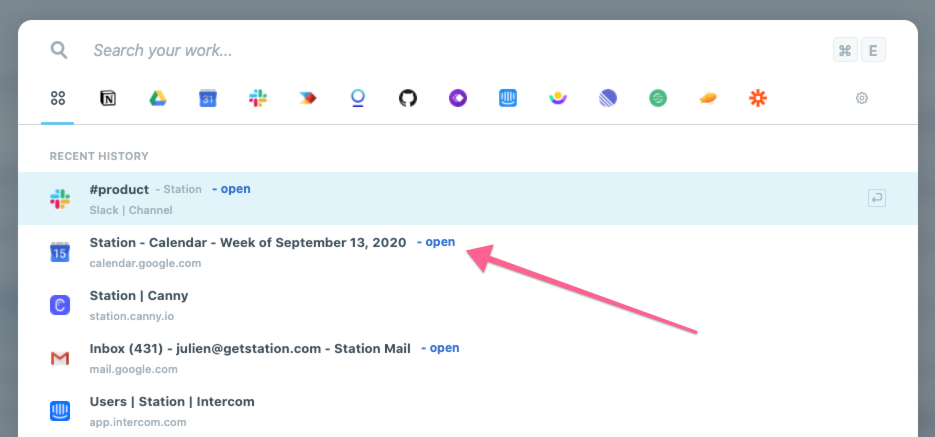935x437 pixels.
Task: Click '- open' next to #product
Action: click(231, 189)
